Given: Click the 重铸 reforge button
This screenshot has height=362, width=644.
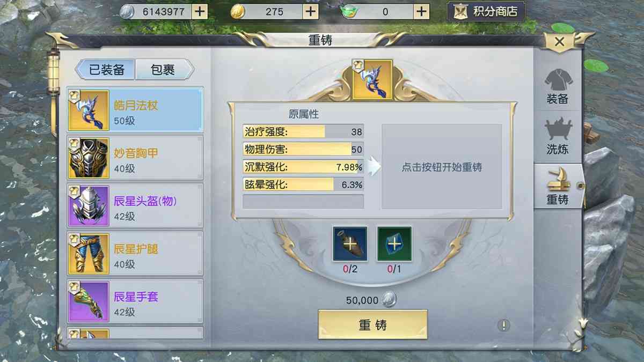Looking at the screenshot, I should click(x=373, y=324).
